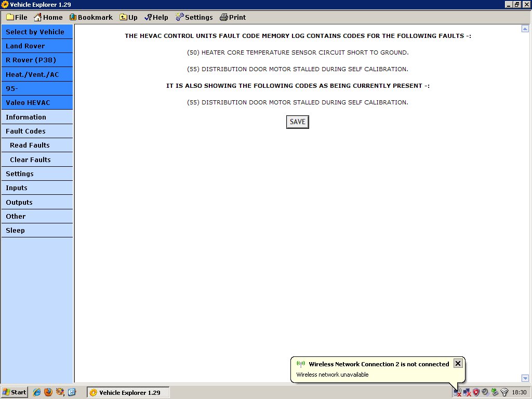This screenshot has height=399, width=532.
Task: Click first (55) distribution door motor line
Action: (x=298, y=69)
